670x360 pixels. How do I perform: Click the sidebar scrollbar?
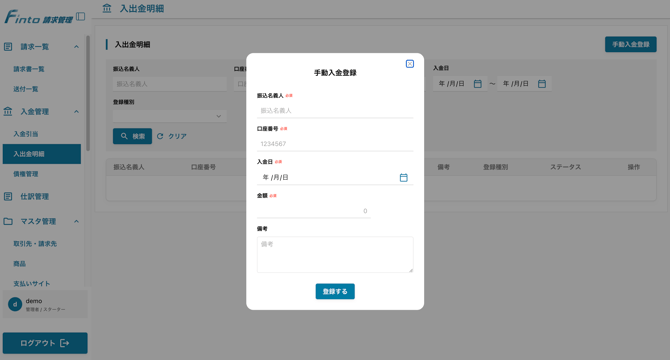tap(88, 93)
